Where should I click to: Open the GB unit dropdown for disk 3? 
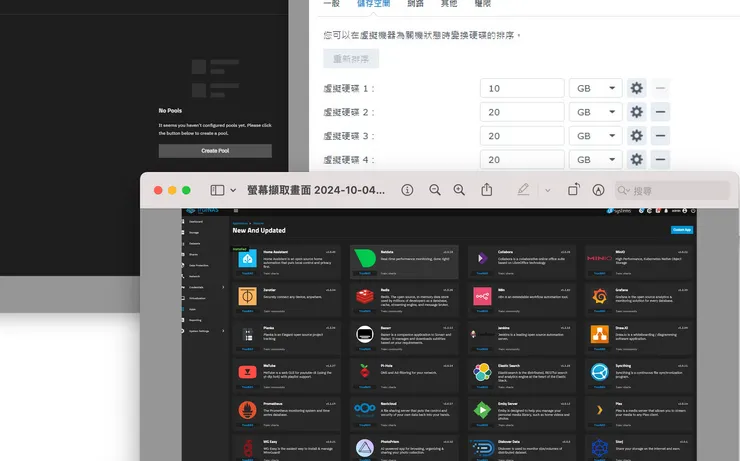(x=596, y=136)
